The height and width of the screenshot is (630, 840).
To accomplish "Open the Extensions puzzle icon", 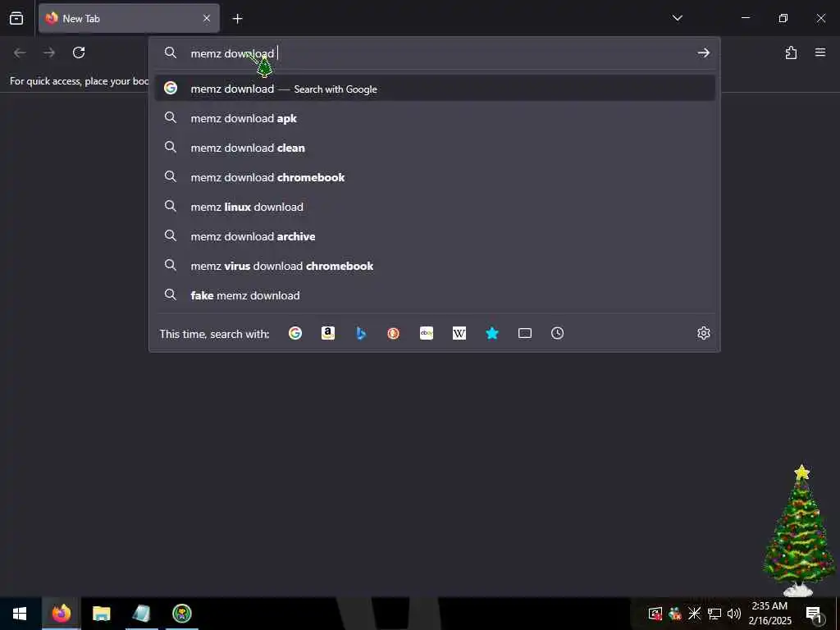I will point(791,52).
